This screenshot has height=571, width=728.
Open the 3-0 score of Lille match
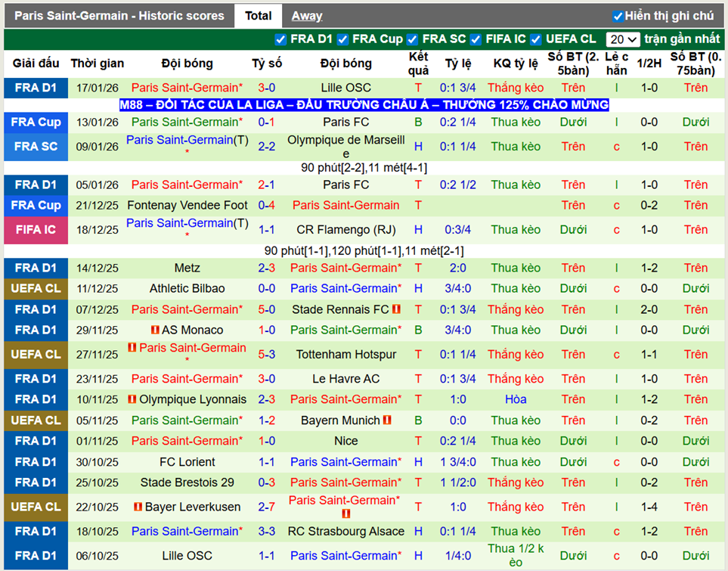[x=267, y=87]
